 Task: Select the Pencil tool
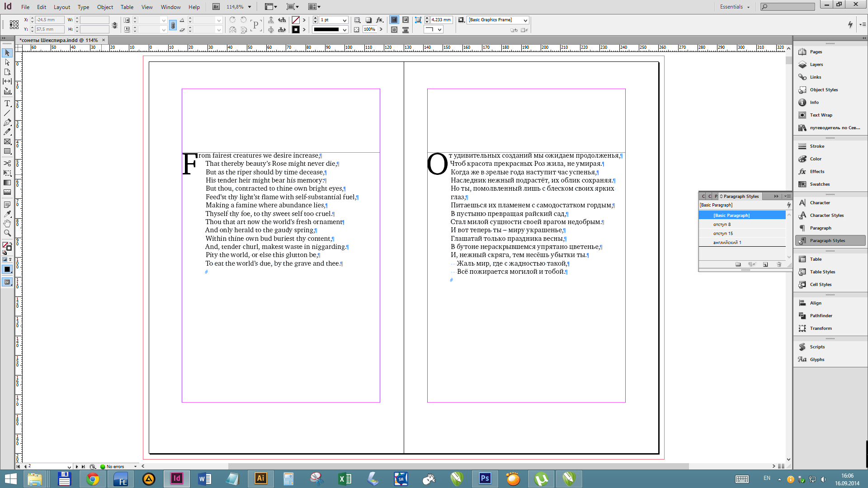coord(7,132)
